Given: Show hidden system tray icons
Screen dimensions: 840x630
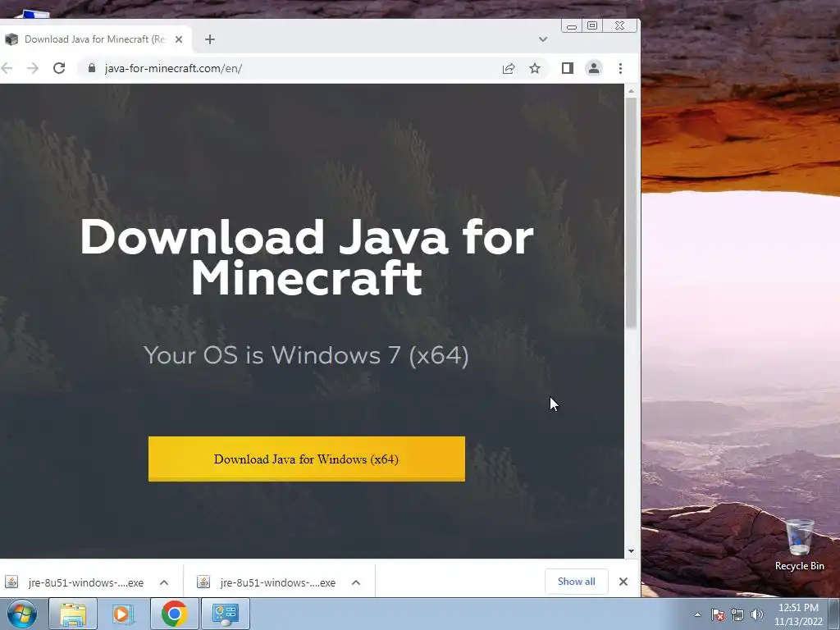Looking at the screenshot, I should click(x=697, y=614).
